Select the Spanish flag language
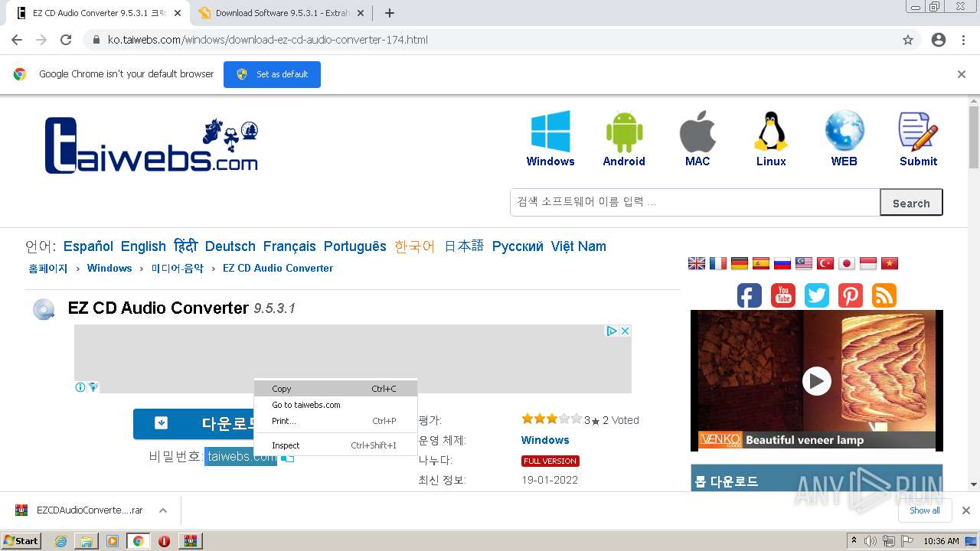The width and height of the screenshot is (980, 551). pyautogui.click(x=761, y=263)
